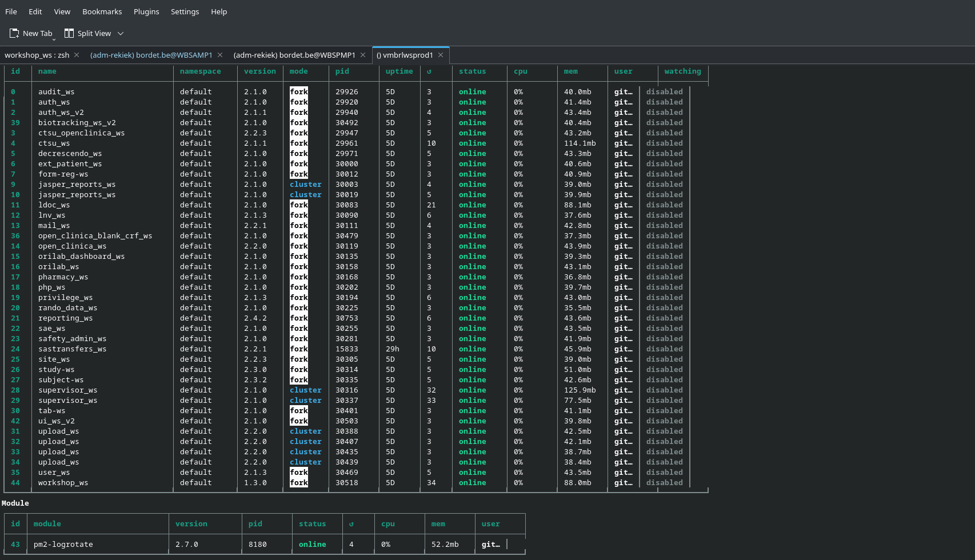The width and height of the screenshot is (975, 560).
Task: Open the Edit menu
Action: pos(35,11)
